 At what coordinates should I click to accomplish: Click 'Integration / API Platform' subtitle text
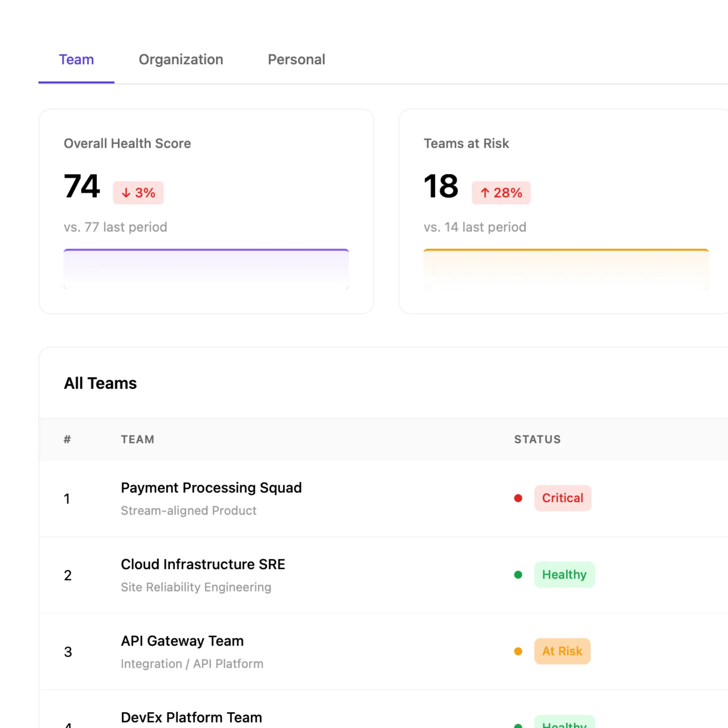(x=192, y=664)
